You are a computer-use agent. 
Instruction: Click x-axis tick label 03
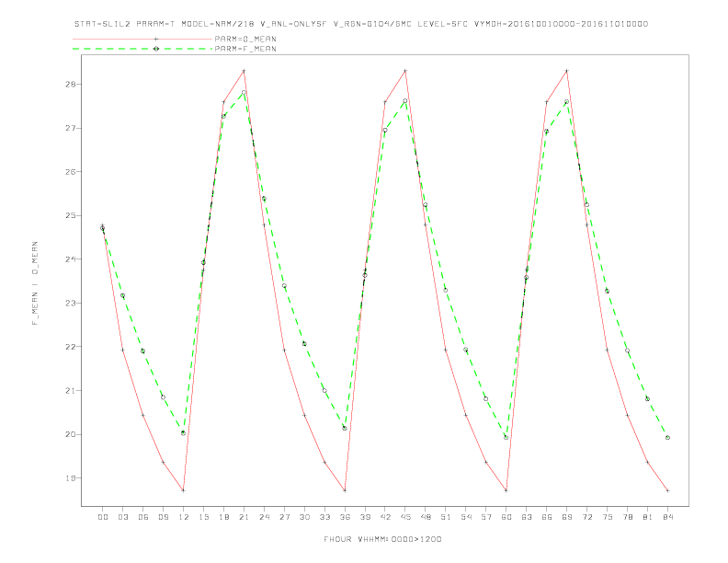122,517
